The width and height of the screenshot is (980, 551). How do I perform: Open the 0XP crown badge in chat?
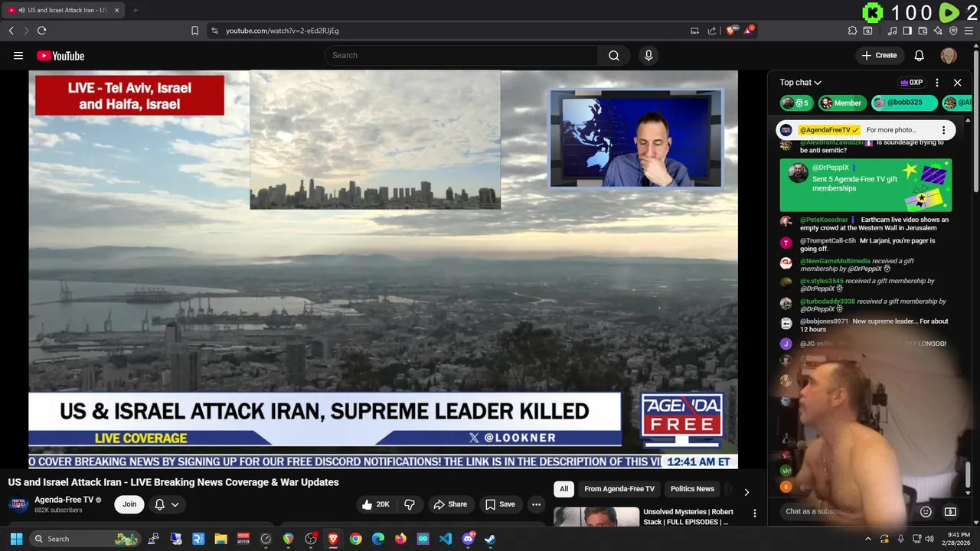911,83
